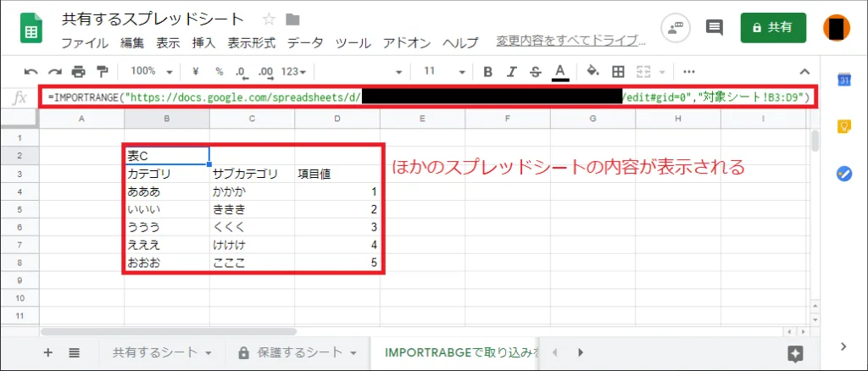Click the print icon

pyautogui.click(x=79, y=71)
